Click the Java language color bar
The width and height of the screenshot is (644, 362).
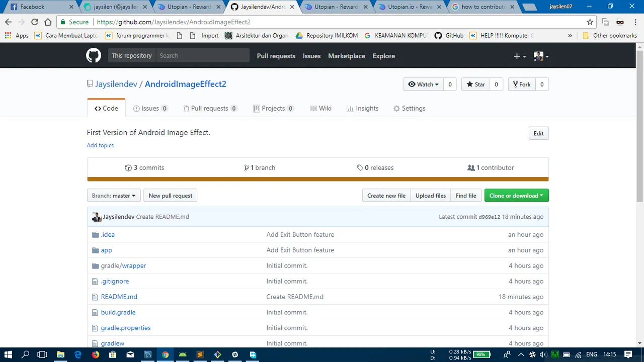317,179
